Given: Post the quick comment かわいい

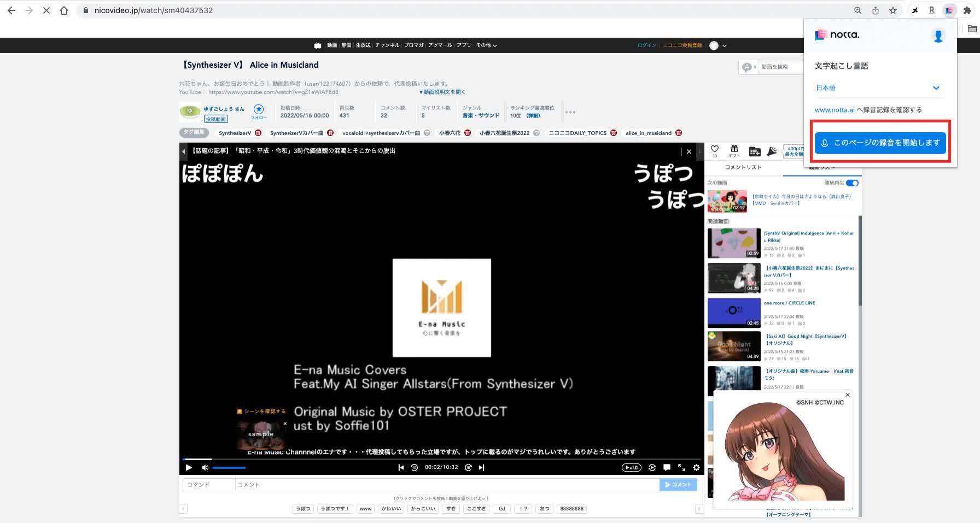Looking at the screenshot, I should point(391,508).
